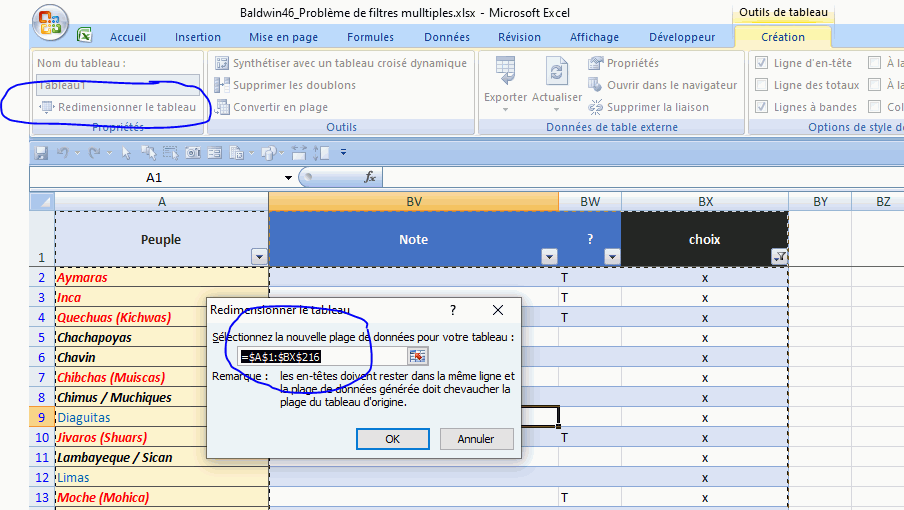The image size is (904, 510).
Task: Open the Affichage ribbon tab
Action: [x=594, y=37]
